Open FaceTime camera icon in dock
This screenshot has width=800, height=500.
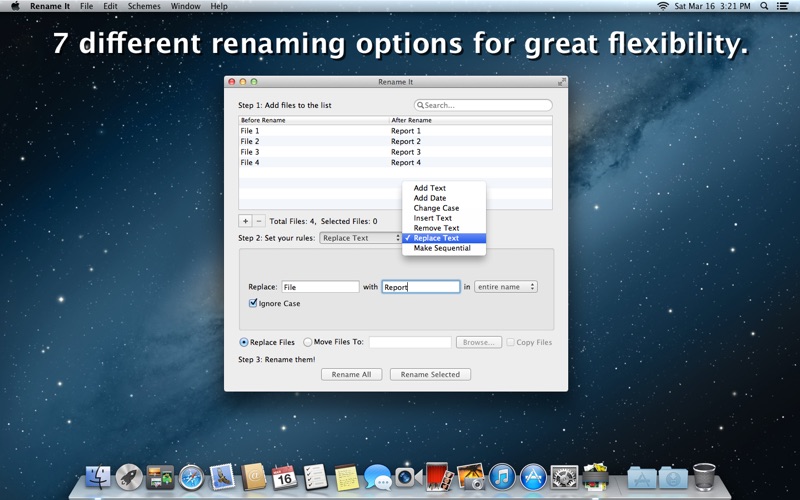[409, 478]
